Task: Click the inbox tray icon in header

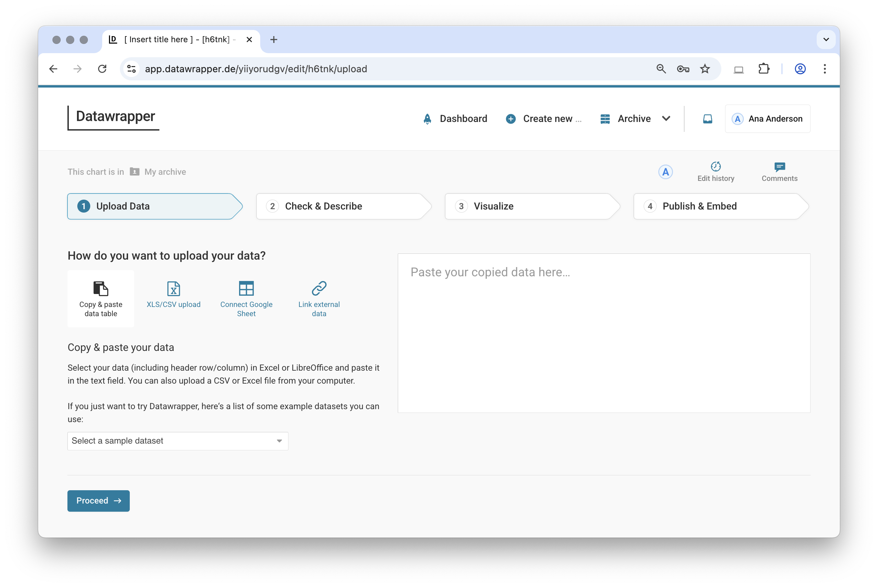Action: [x=707, y=119]
